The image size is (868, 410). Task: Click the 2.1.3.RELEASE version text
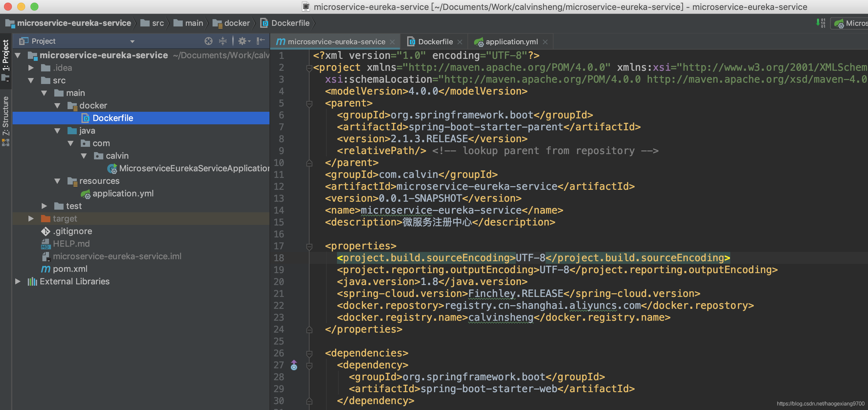(429, 139)
